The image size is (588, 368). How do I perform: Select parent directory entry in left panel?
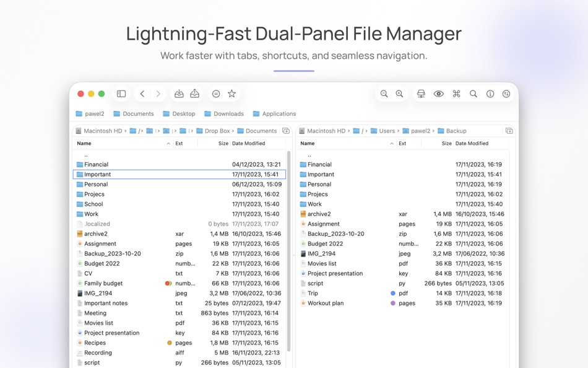pyautogui.click(x=179, y=155)
